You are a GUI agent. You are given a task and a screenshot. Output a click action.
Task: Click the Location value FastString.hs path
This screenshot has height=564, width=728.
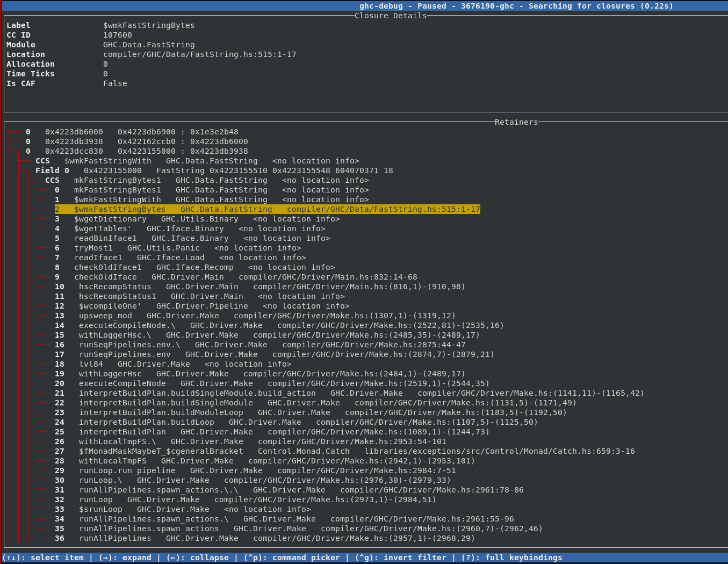coord(199,54)
